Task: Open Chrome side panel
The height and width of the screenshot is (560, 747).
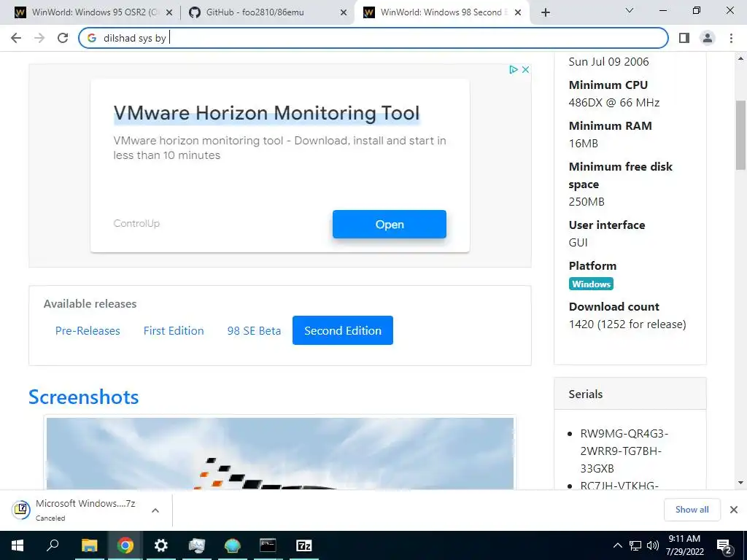Action: (684, 38)
